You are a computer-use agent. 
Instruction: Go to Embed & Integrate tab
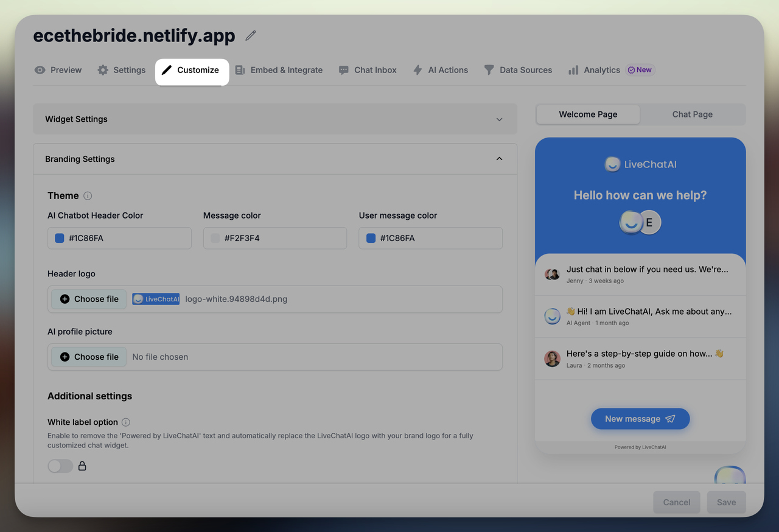(x=279, y=70)
